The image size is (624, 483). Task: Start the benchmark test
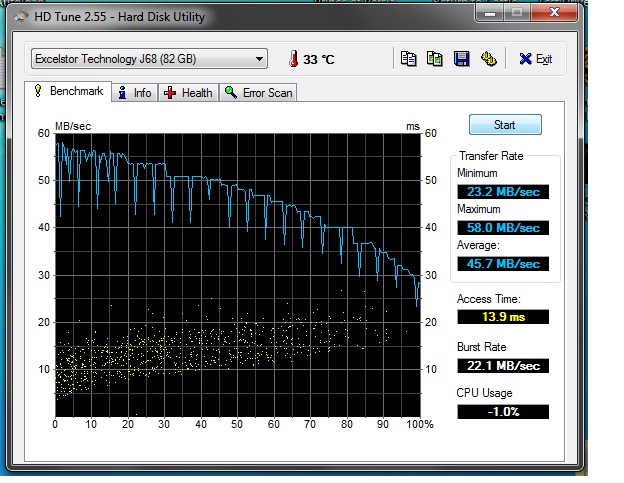(x=505, y=125)
